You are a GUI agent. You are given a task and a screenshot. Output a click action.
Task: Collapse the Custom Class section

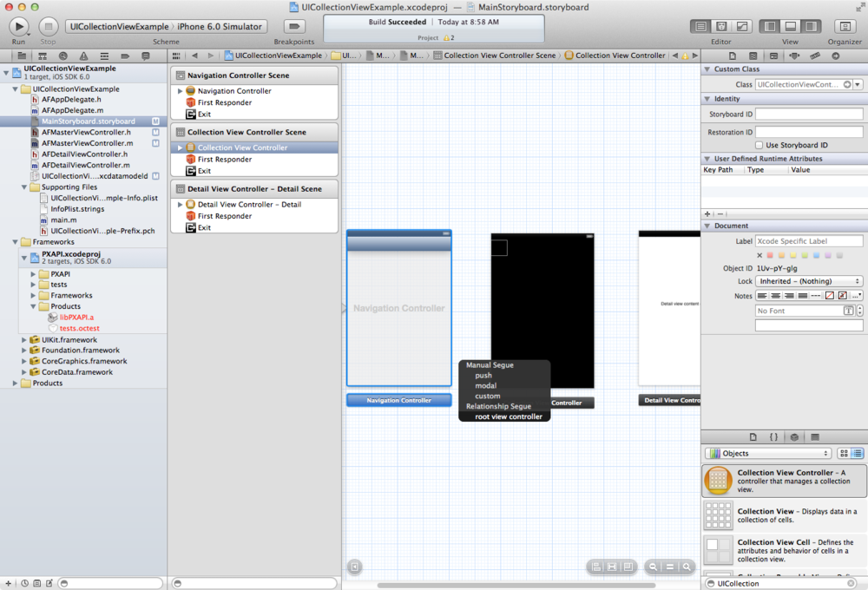click(707, 69)
